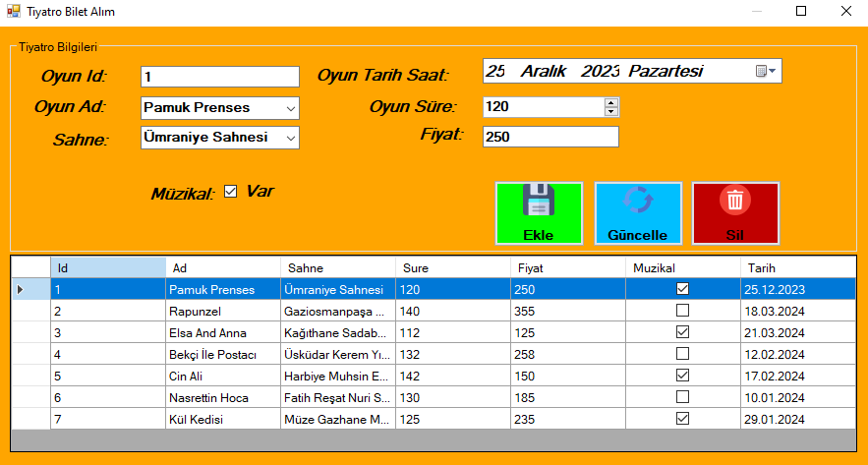
Task: Click into the Fiyat input field
Action: 550,138
